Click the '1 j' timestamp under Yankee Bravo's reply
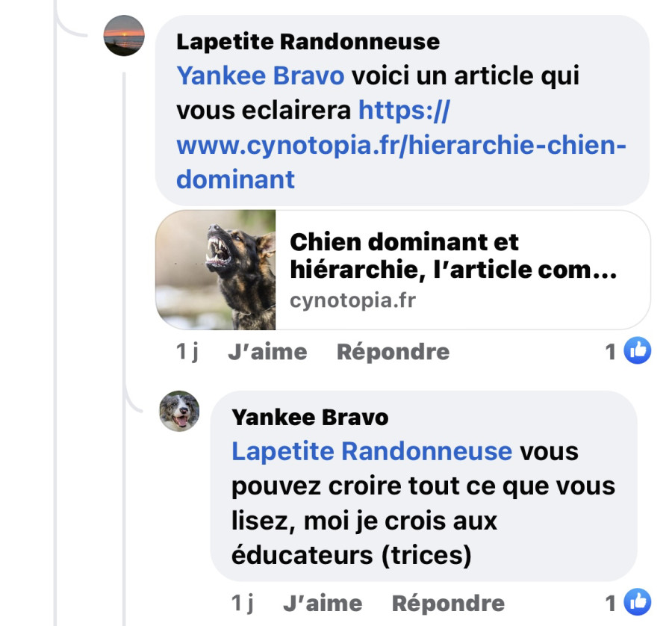The image size is (672, 626). (243, 604)
